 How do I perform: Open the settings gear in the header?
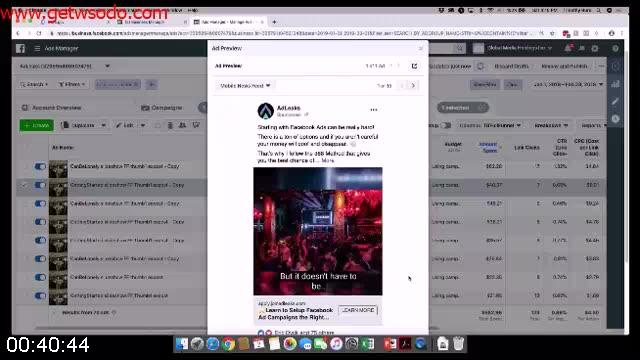[595, 48]
